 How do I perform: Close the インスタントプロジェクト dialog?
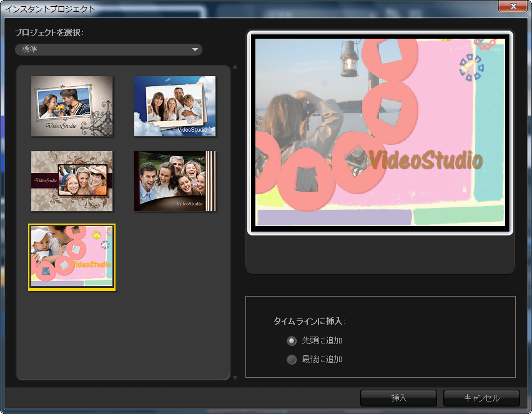[513, 6]
